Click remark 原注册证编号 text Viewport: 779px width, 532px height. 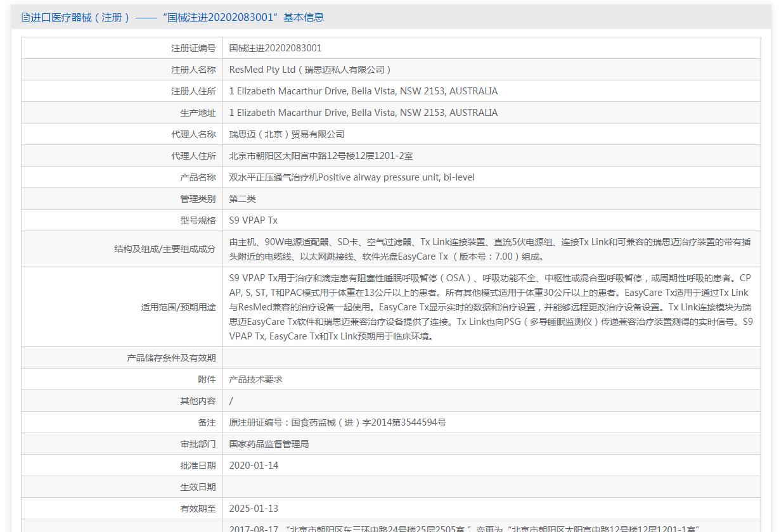coord(337,422)
